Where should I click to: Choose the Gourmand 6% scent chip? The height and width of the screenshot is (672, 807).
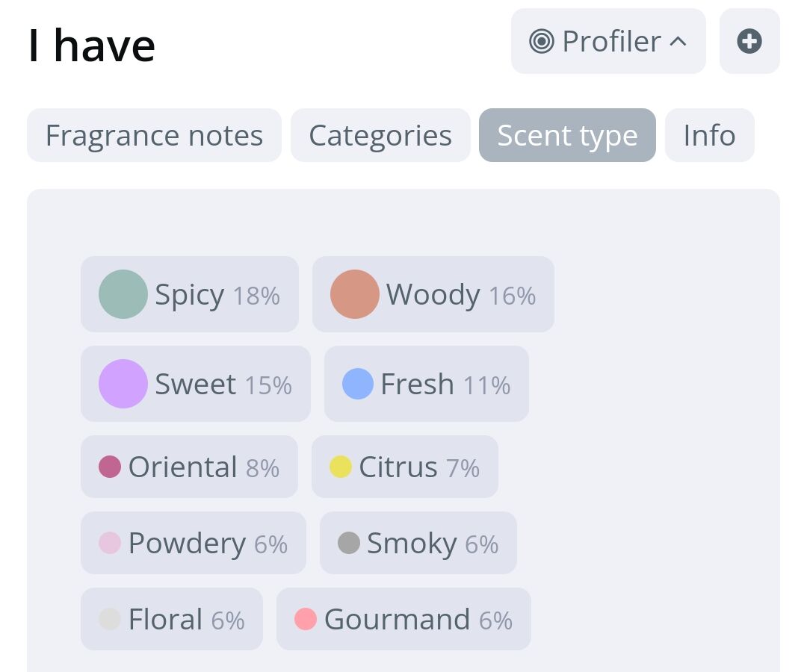coord(403,619)
